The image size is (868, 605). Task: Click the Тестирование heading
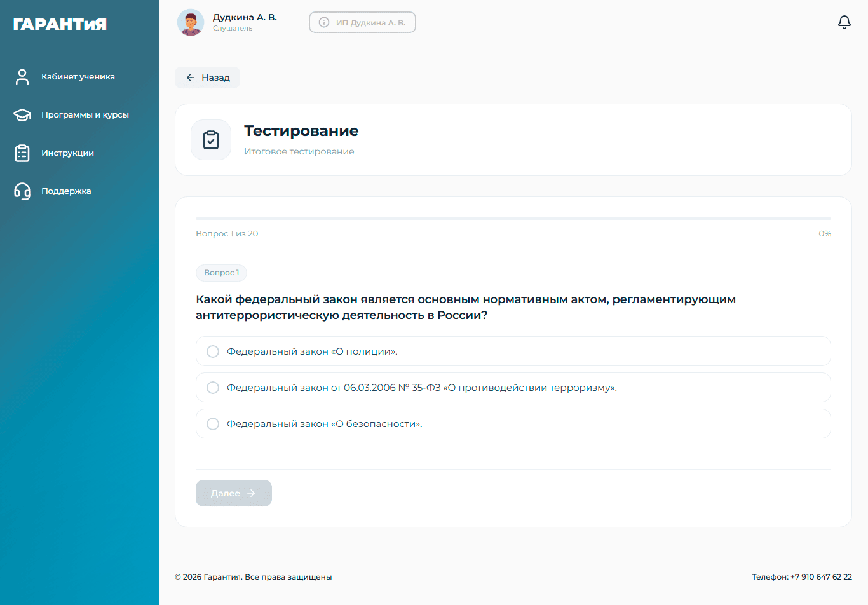[301, 131]
